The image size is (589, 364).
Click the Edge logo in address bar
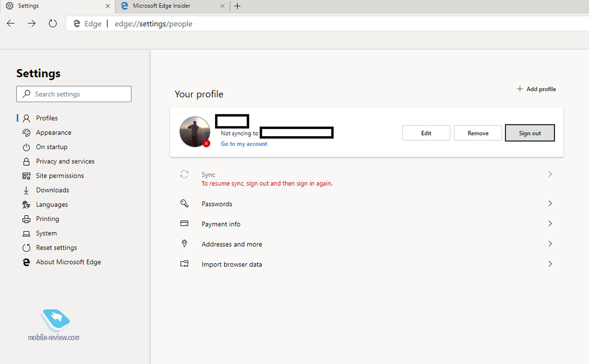tap(77, 24)
